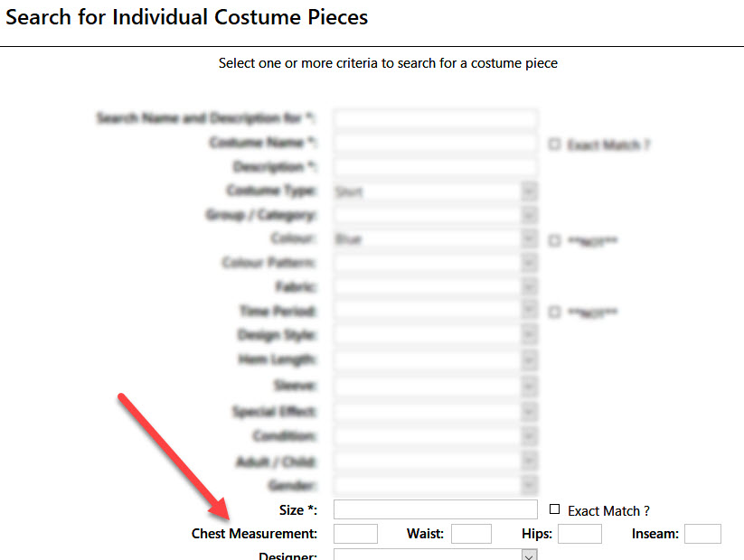
Task: Click the Chest Measurement input box
Action: (x=355, y=534)
